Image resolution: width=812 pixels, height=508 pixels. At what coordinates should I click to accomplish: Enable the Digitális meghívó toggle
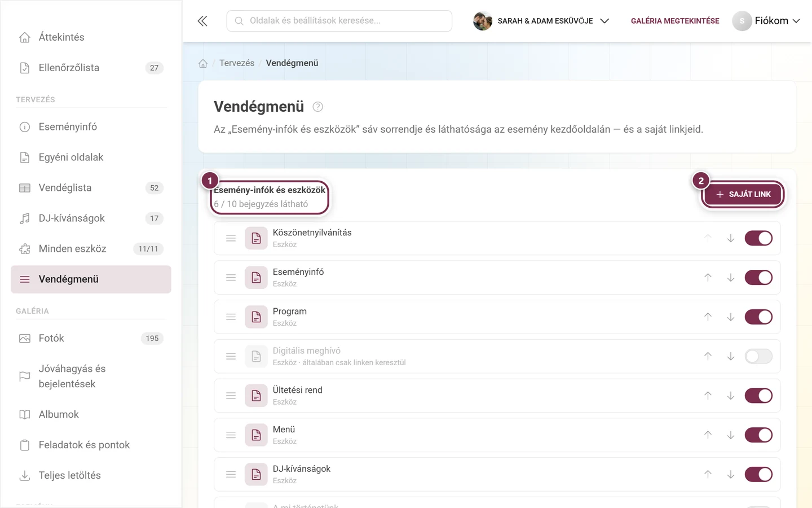pos(758,356)
